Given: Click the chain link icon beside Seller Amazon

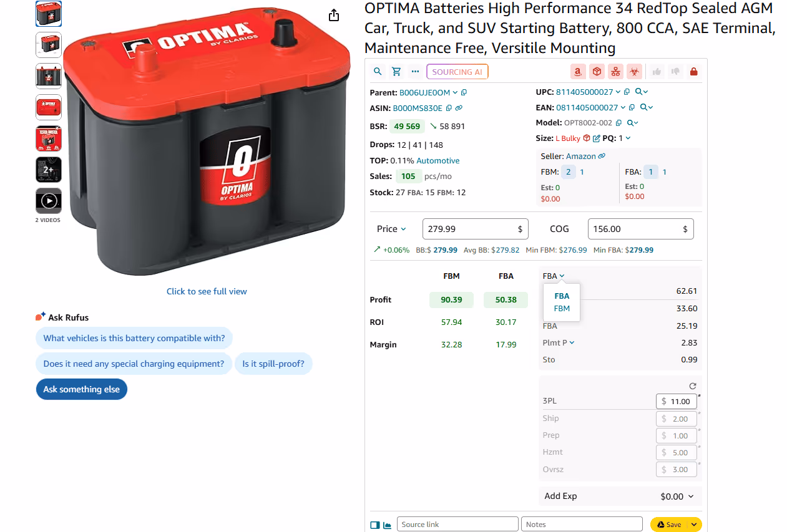Looking at the screenshot, I should coord(602,157).
